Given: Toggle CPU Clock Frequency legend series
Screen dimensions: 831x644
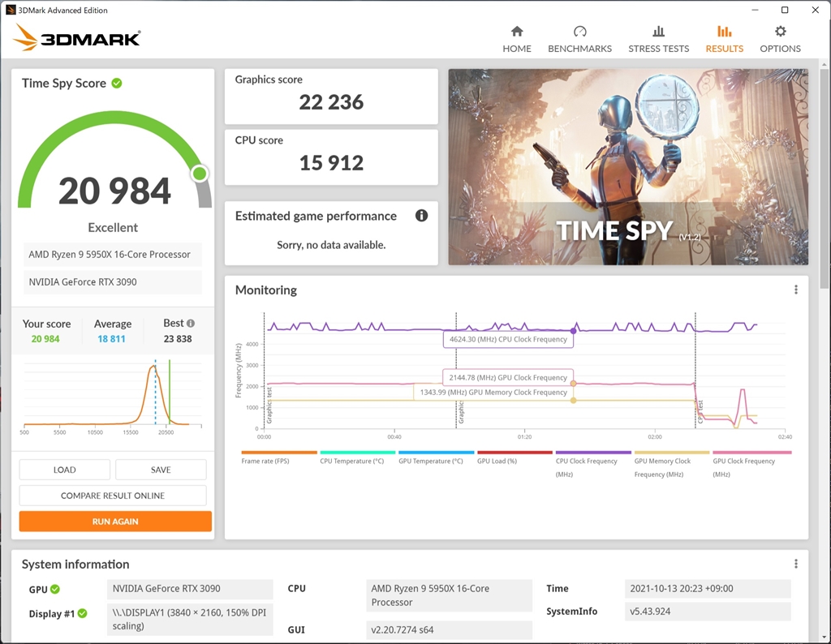Looking at the screenshot, I should point(593,464).
